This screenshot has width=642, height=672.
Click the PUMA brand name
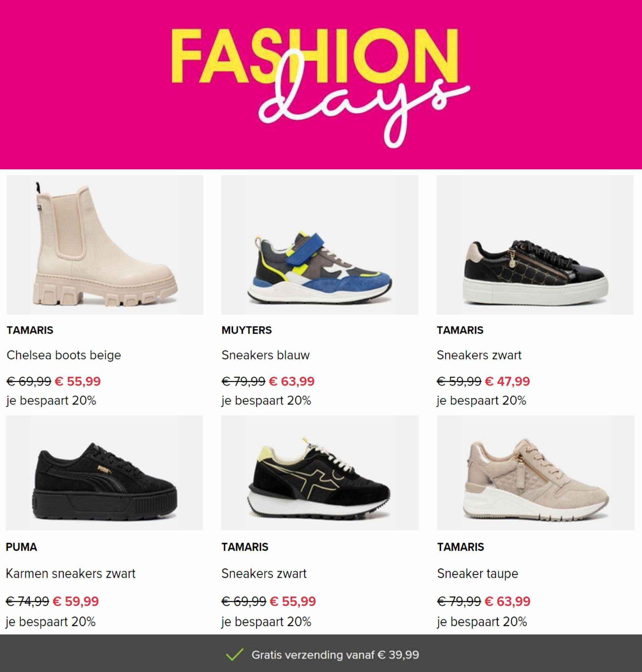tap(21, 547)
